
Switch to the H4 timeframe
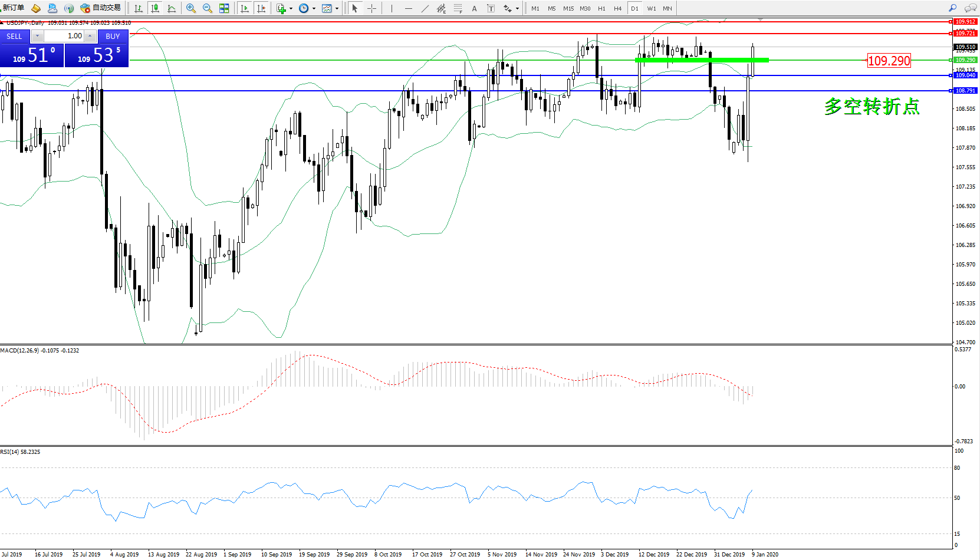coord(617,9)
